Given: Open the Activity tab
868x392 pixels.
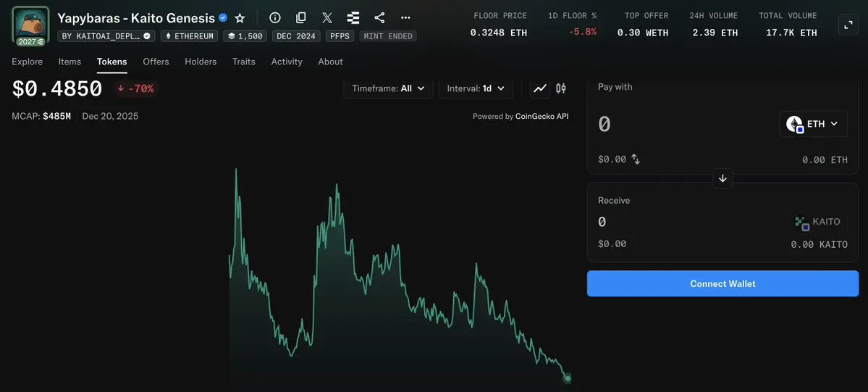Looking at the screenshot, I should coord(287,62).
